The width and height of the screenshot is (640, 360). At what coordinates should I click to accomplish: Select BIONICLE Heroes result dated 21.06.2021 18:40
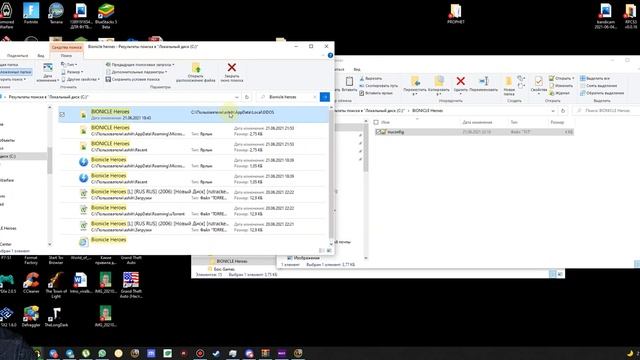[193, 115]
